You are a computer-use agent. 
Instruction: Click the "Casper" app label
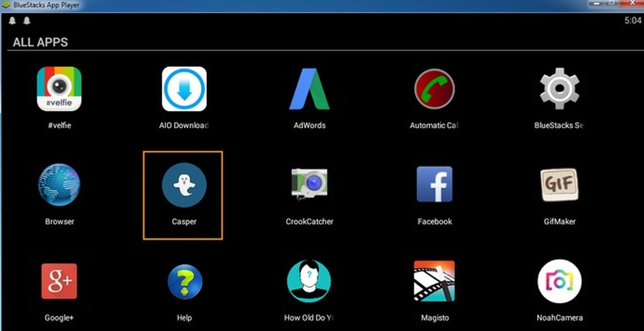(x=184, y=222)
